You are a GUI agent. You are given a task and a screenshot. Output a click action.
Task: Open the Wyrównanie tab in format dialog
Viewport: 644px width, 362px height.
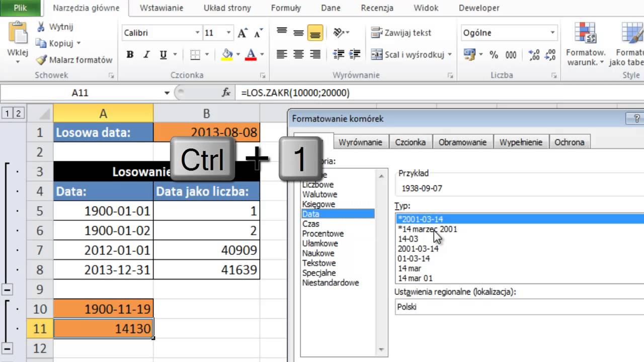point(360,142)
